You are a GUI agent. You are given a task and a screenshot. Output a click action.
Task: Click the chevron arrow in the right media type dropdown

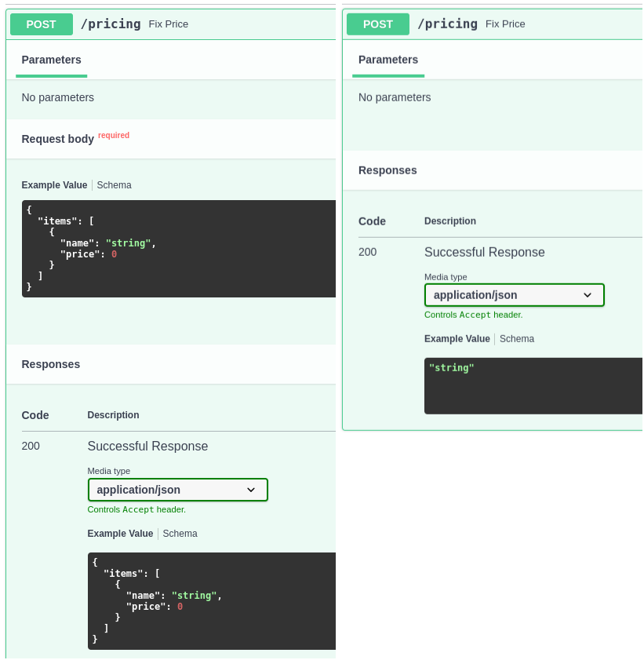pyautogui.click(x=588, y=295)
